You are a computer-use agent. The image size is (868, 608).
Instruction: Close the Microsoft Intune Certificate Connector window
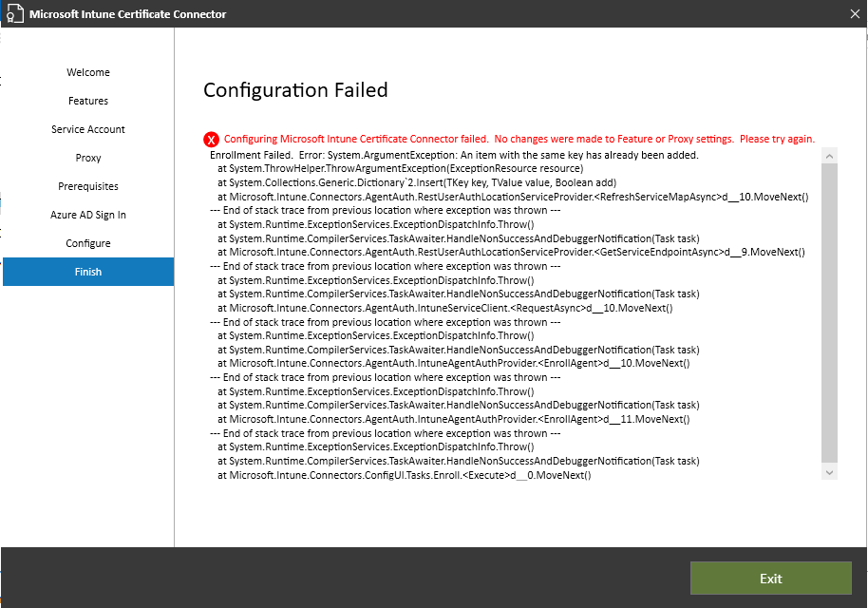click(x=856, y=13)
